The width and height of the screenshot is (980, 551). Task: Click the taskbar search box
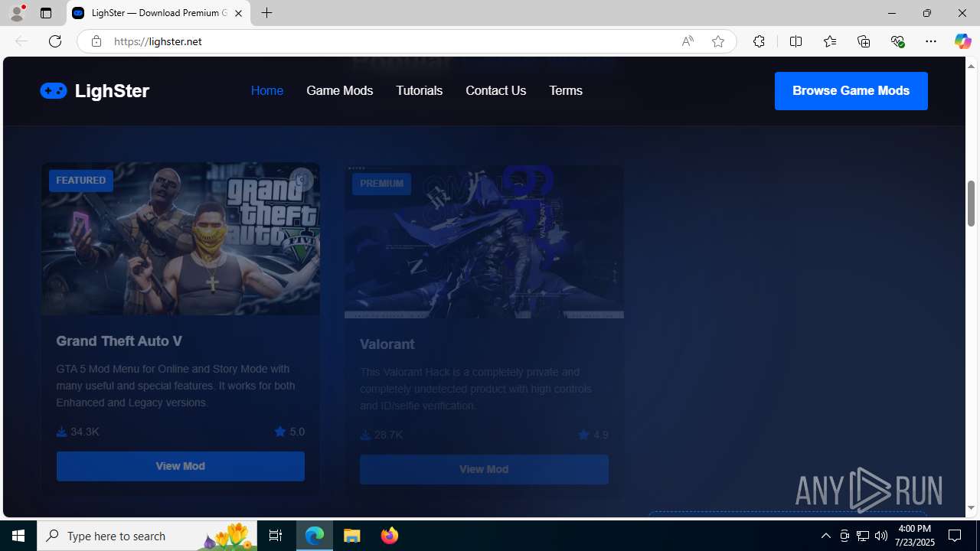pos(147,536)
